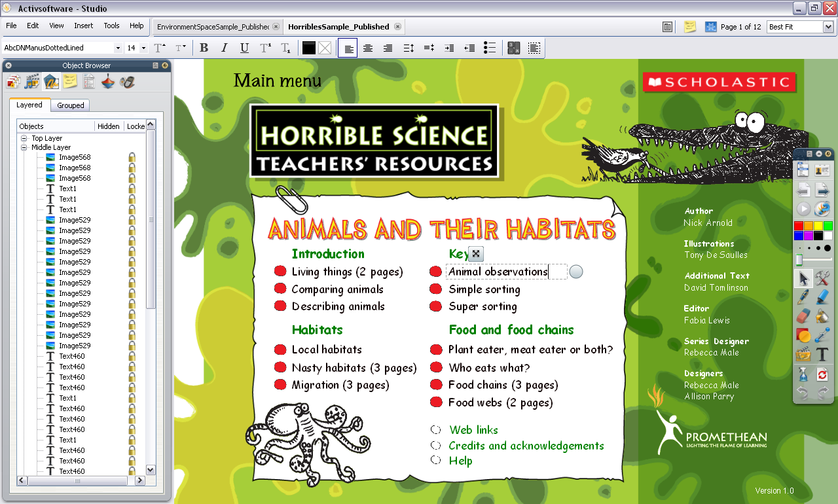Toggle bold formatting in the text toolbar
The height and width of the screenshot is (504, 838).
[204, 48]
